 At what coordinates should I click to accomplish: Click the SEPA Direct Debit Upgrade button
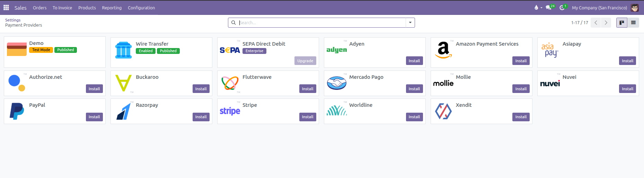pyautogui.click(x=305, y=61)
